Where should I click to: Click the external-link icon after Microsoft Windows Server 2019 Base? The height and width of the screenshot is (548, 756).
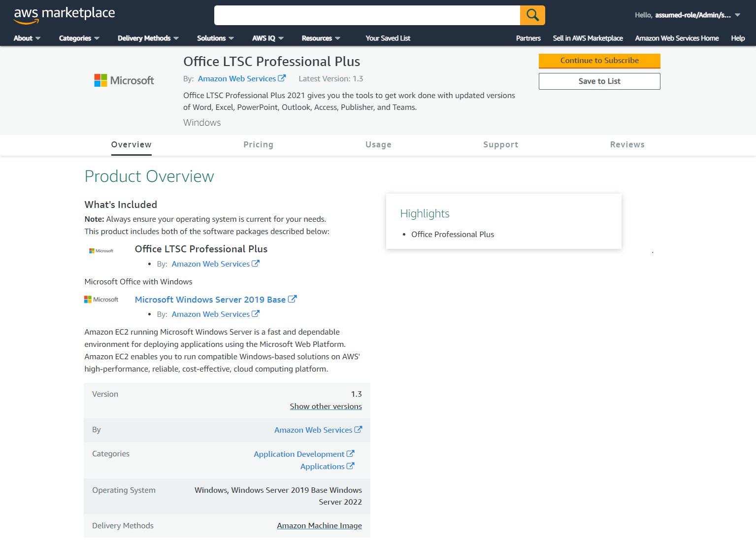292,299
